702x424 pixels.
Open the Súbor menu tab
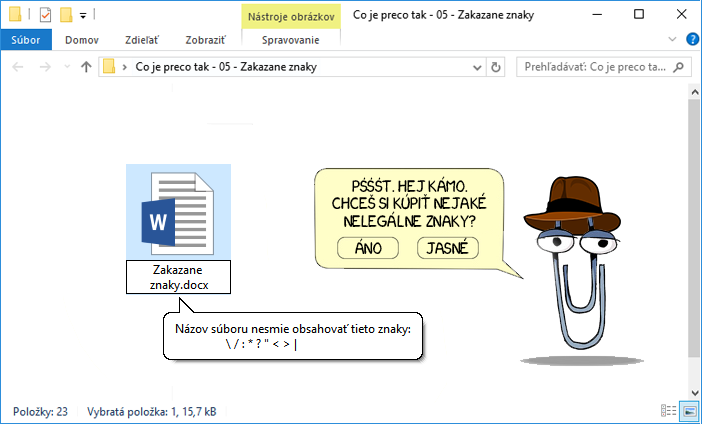click(23, 40)
